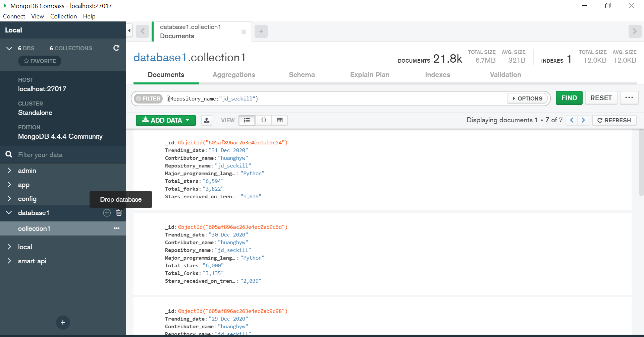Click database1 link in collection title

point(160,58)
